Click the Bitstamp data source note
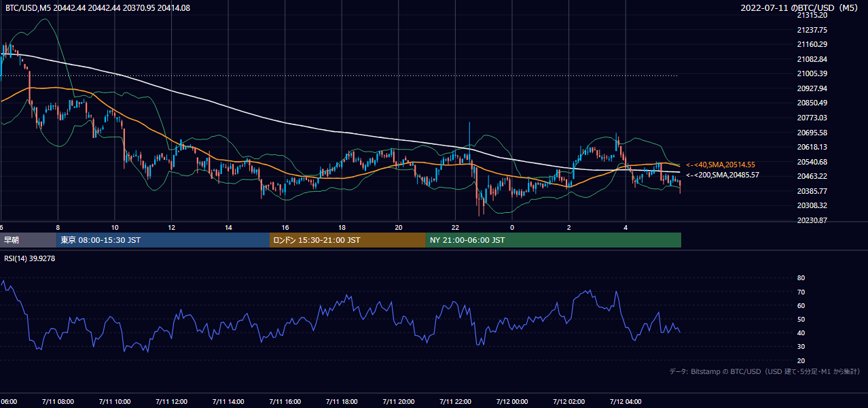This screenshot has height=408, width=868. point(765,372)
